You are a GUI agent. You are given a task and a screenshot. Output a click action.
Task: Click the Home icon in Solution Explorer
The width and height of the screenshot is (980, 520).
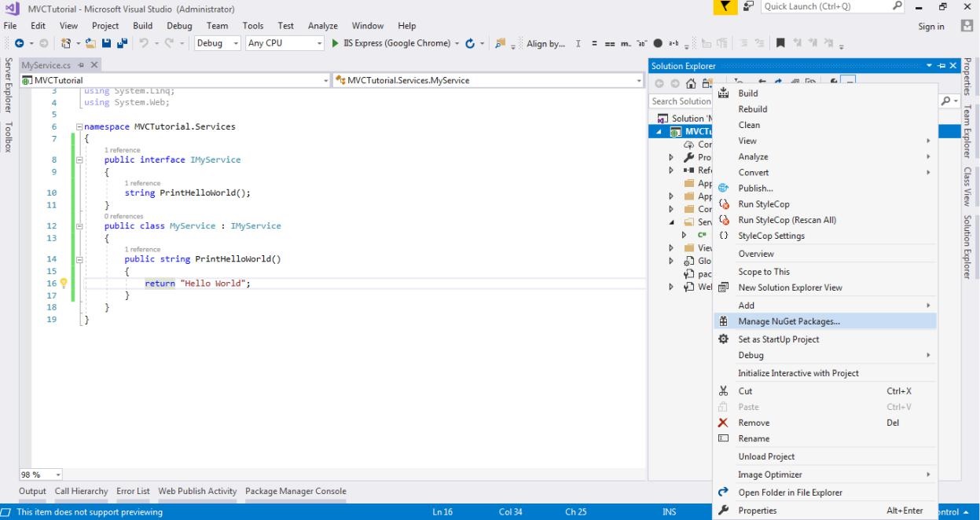692,82
